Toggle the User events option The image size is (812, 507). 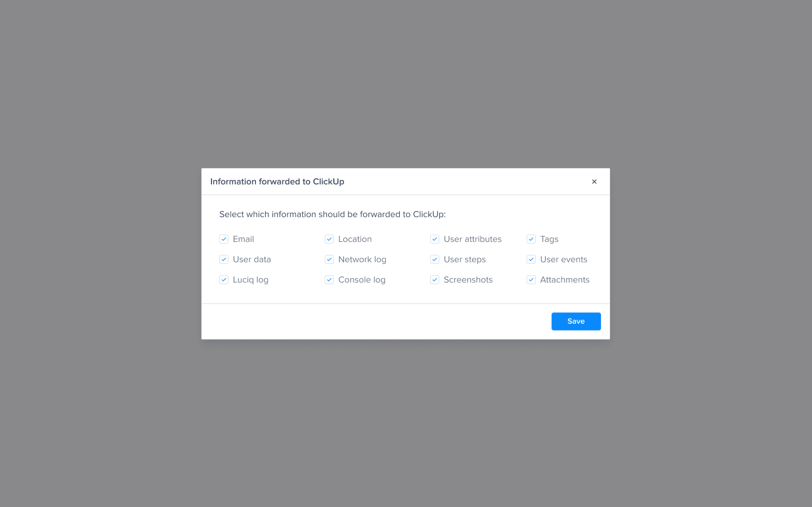531,259
